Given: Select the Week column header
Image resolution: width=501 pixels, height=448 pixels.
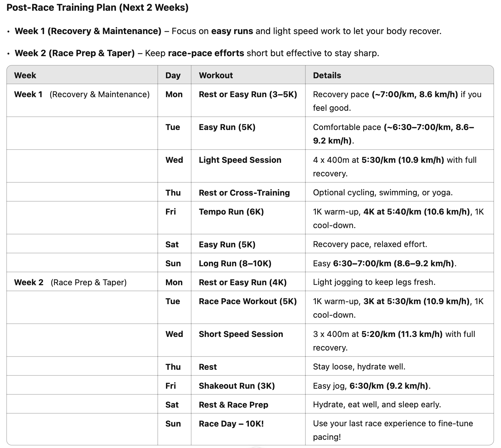Looking at the screenshot, I should pyautogui.click(x=25, y=75).
